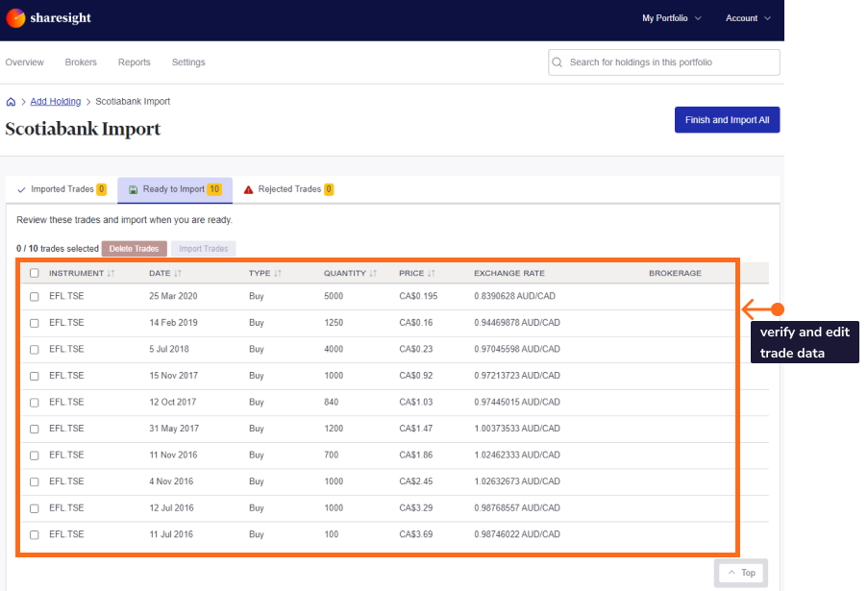Sort table by Date column arrows
Screen dimensions: 868x591
[178, 273]
